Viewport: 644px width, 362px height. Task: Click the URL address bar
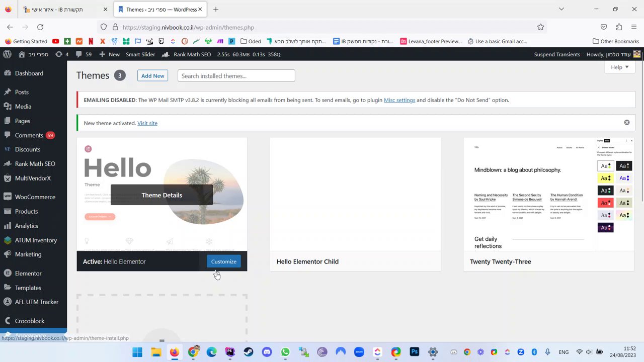[322, 27]
